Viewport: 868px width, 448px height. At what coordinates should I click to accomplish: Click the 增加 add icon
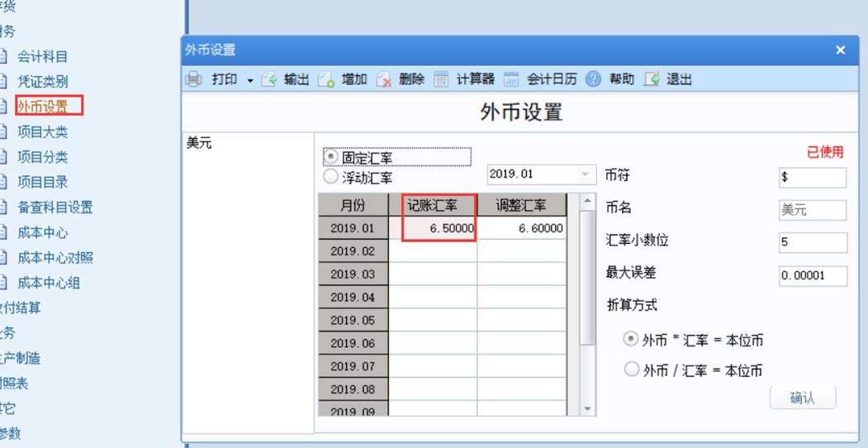(326, 79)
